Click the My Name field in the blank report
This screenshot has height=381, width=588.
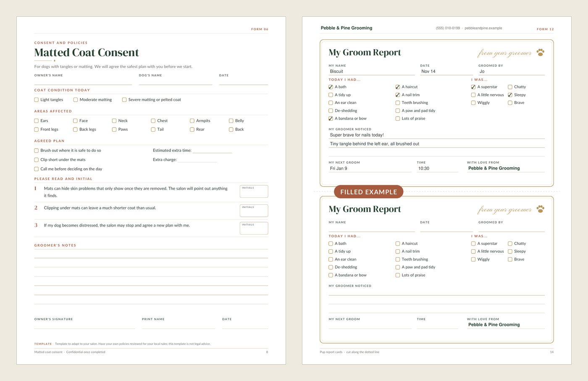coord(372,228)
